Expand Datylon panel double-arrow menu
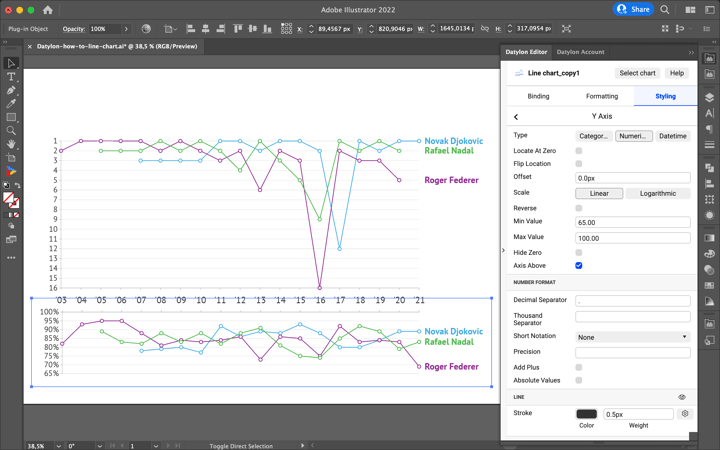The image size is (720, 450). tap(691, 52)
